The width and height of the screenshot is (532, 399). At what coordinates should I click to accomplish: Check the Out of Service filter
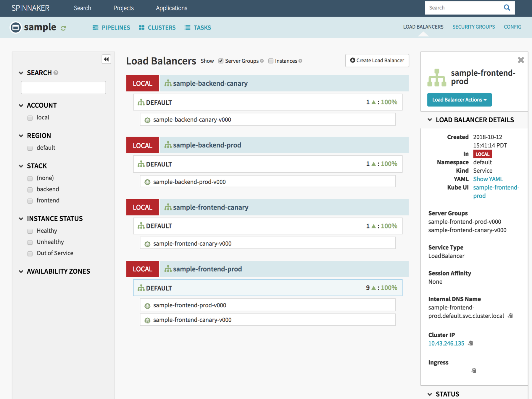[x=30, y=254]
